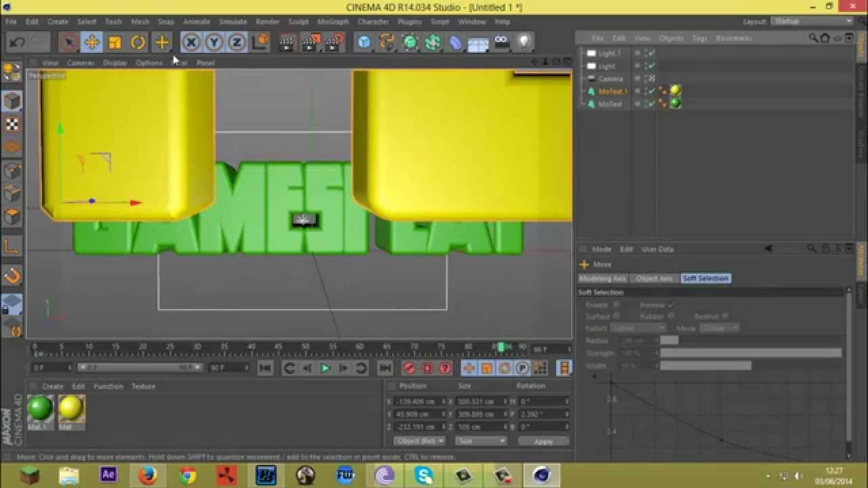Add a camera object icon

pyautogui.click(x=501, y=43)
